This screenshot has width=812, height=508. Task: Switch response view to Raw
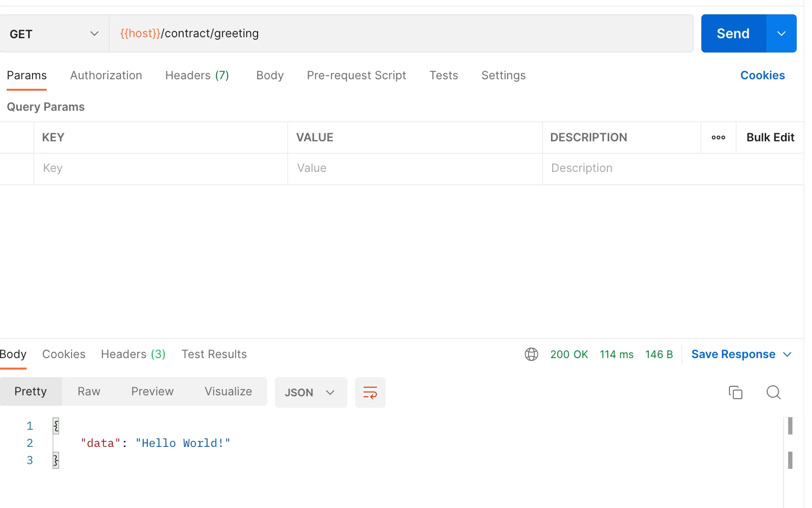point(89,392)
